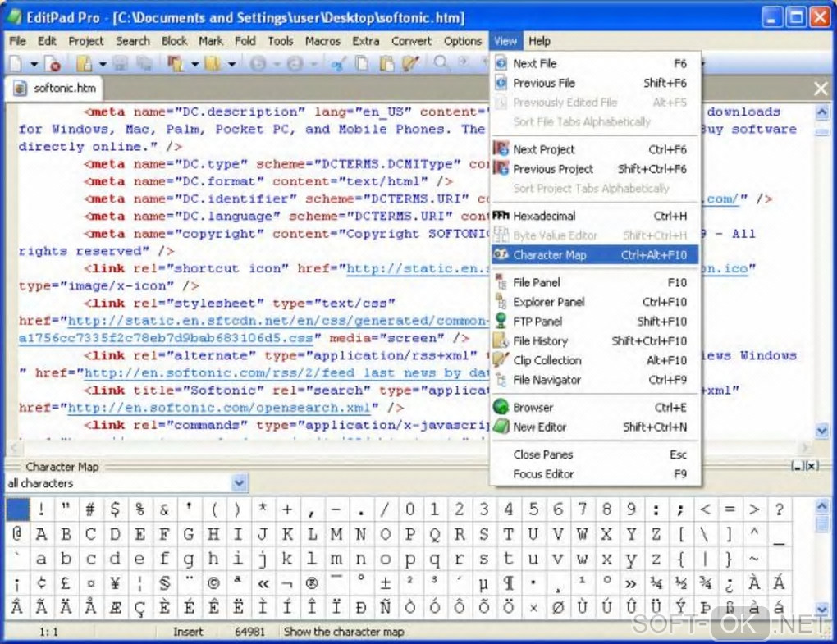The image size is (837, 644).
Task: Close the softonic.htm tab with X
Action: pos(821,89)
